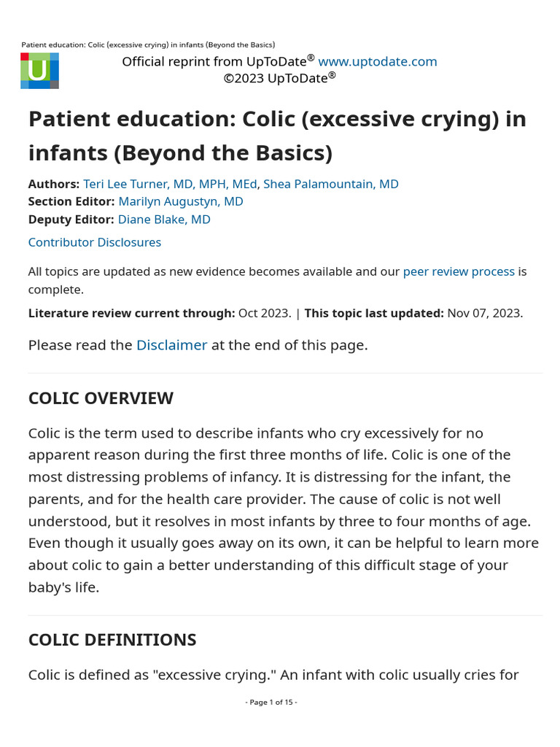Image resolution: width=560 pixels, height=747 pixels.
Task: Click the UpToDate logo icon
Action: 39,71
